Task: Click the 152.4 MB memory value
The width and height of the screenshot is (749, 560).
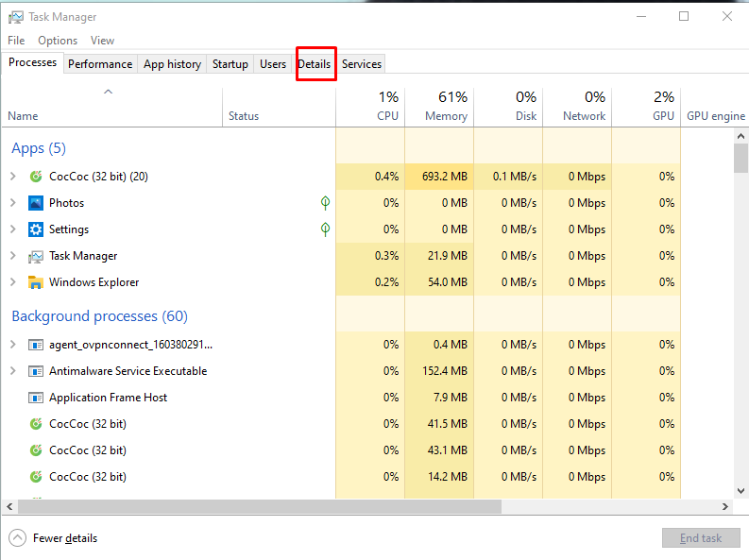Action: click(x=444, y=371)
